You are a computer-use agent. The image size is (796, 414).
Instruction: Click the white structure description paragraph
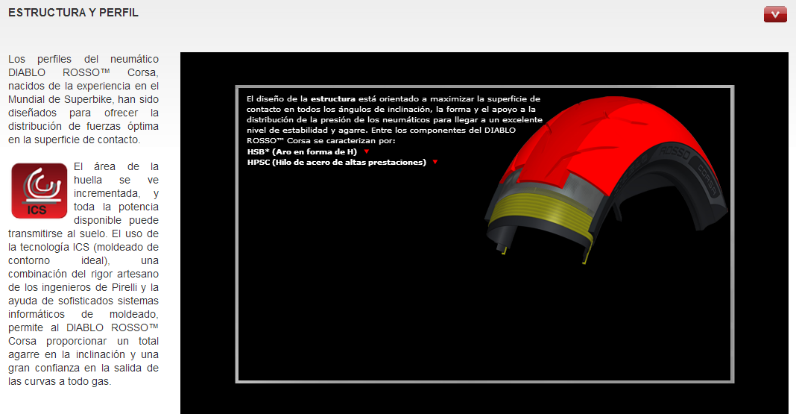pyautogui.click(x=392, y=122)
